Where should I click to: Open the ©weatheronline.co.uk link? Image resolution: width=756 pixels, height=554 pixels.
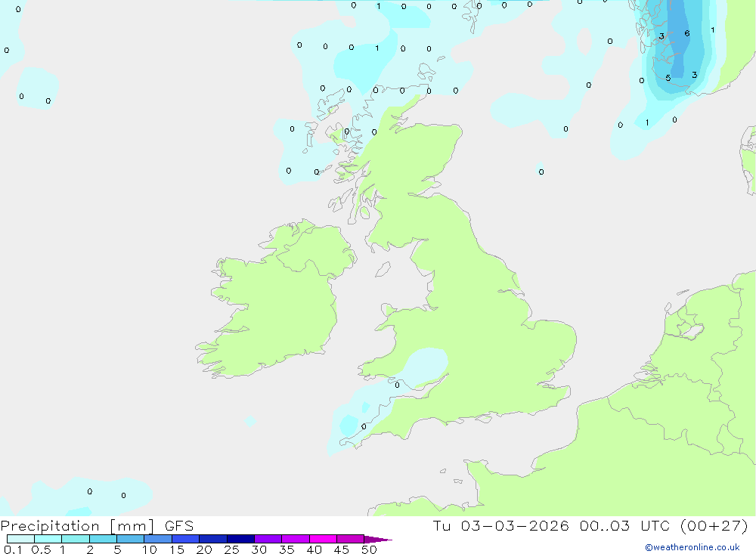coord(692,547)
